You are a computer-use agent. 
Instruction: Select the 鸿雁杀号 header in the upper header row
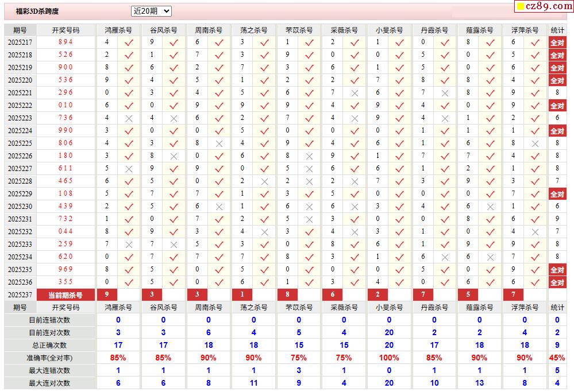pyautogui.click(x=118, y=30)
